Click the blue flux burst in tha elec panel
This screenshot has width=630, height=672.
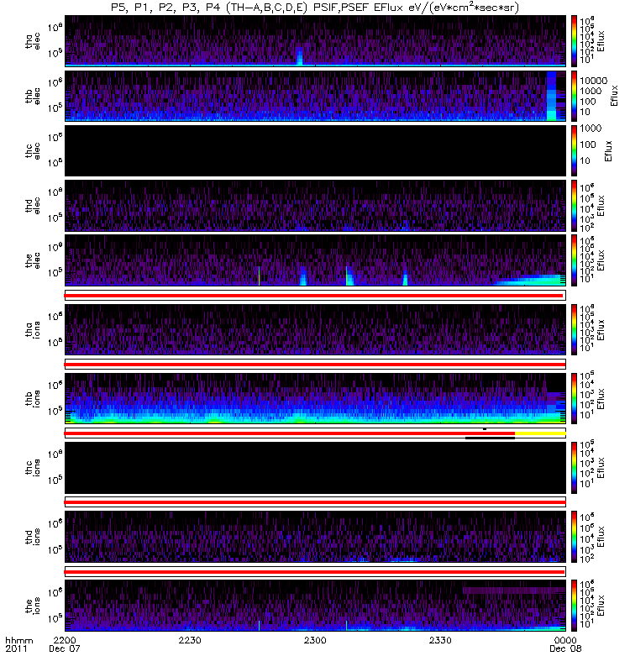300,56
